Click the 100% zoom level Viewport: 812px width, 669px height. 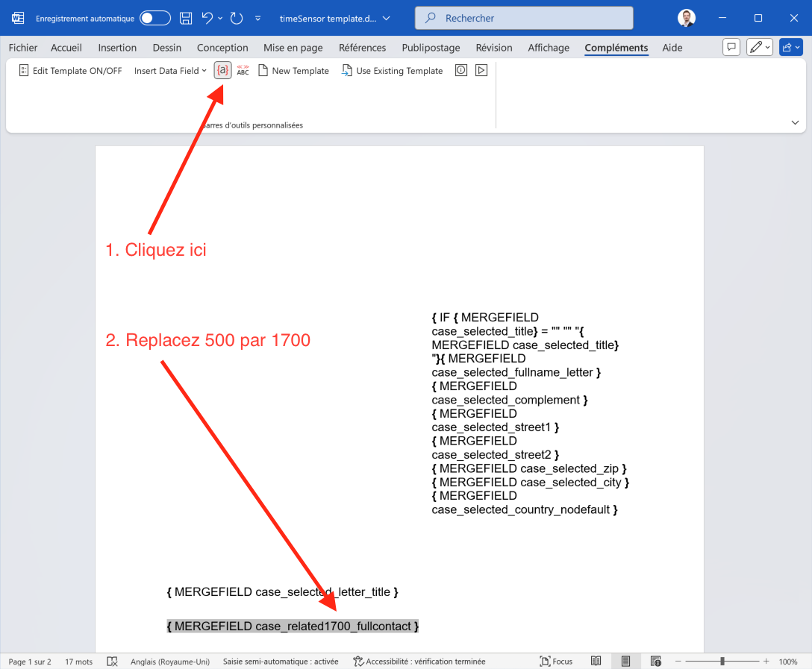(788, 662)
